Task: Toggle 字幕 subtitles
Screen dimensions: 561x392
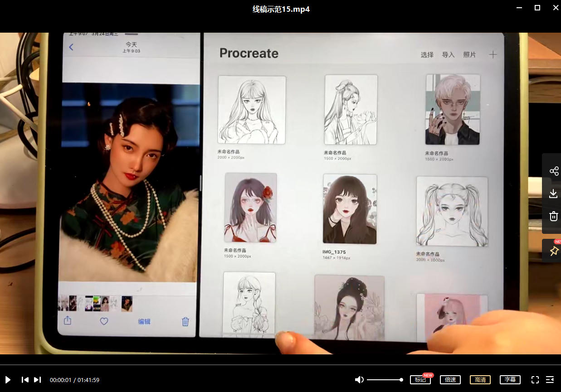Action: [510, 380]
